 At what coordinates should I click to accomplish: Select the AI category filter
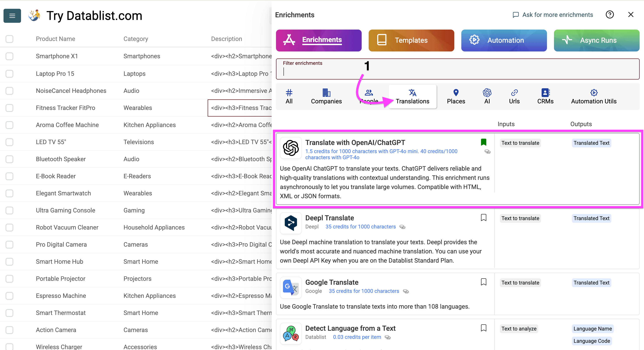coord(487,97)
